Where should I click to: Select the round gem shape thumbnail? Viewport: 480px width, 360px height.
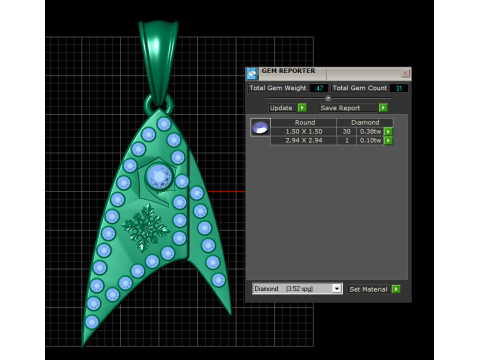point(260,127)
